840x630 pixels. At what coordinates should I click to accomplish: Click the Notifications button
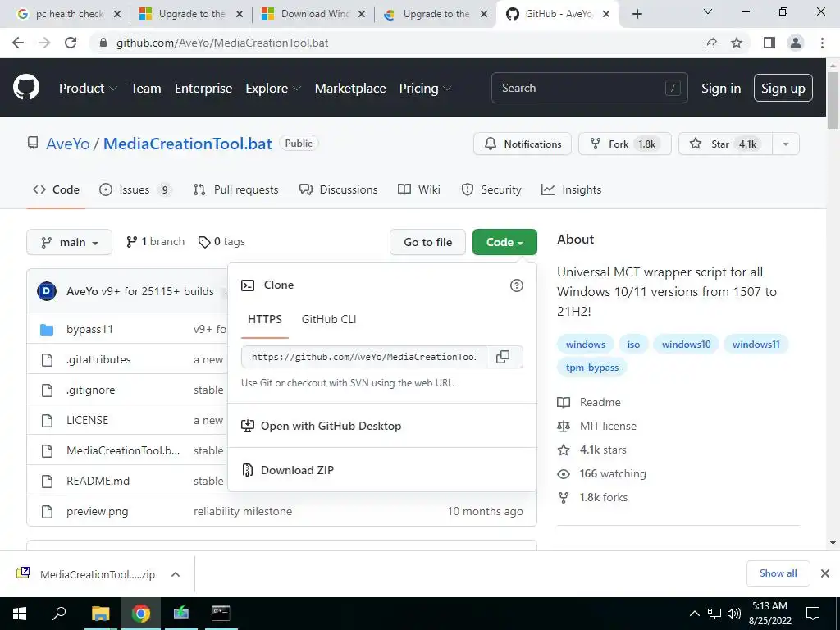click(x=523, y=144)
